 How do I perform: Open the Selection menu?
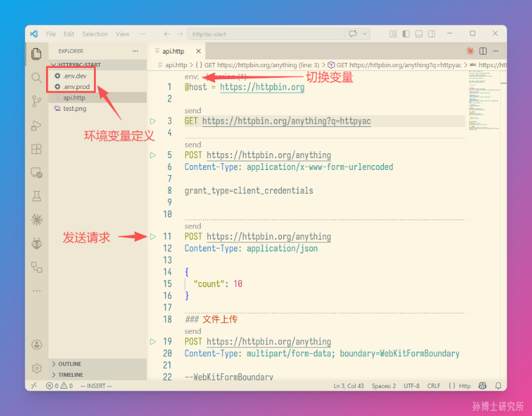click(x=95, y=34)
